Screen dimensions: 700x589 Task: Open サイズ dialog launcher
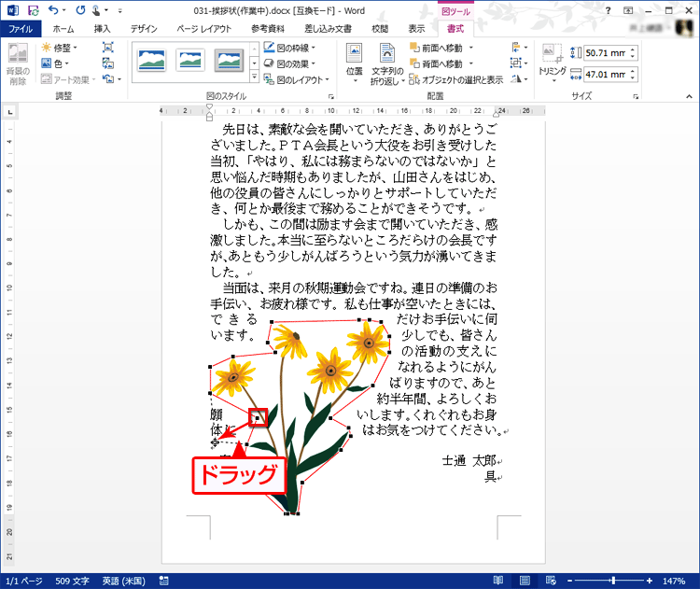tap(636, 96)
